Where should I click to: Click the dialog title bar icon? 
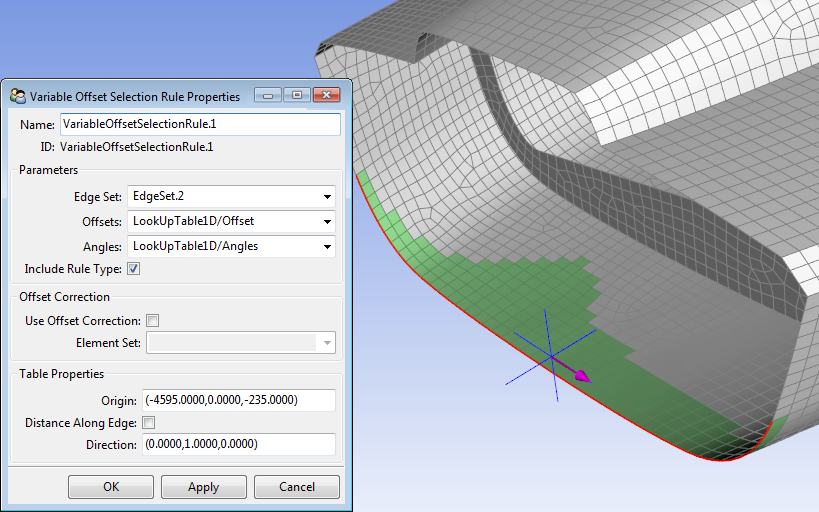(18, 96)
